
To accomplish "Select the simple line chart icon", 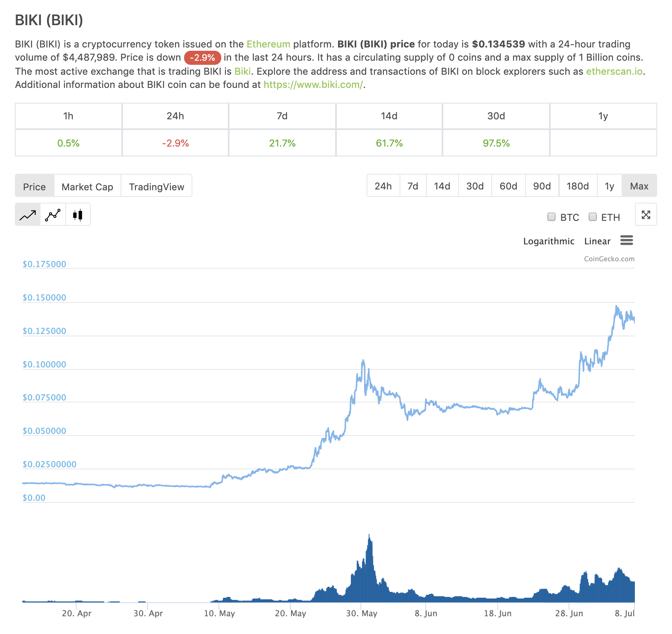I will click(28, 215).
